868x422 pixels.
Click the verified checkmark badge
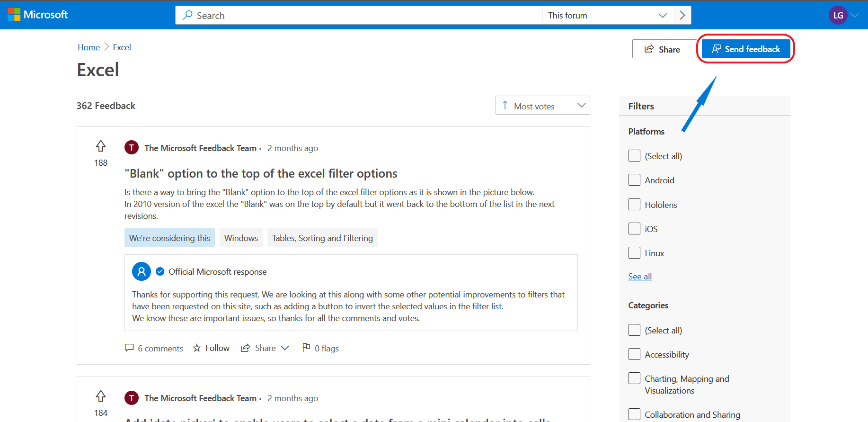(160, 271)
